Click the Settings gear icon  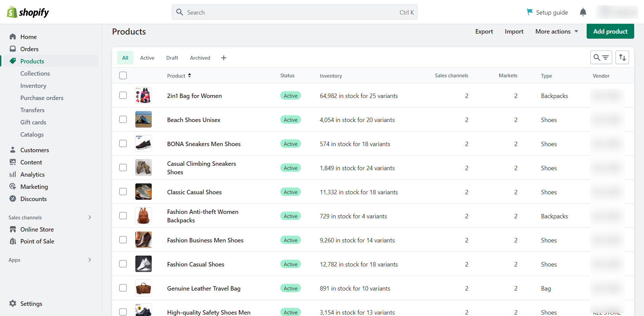13,303
